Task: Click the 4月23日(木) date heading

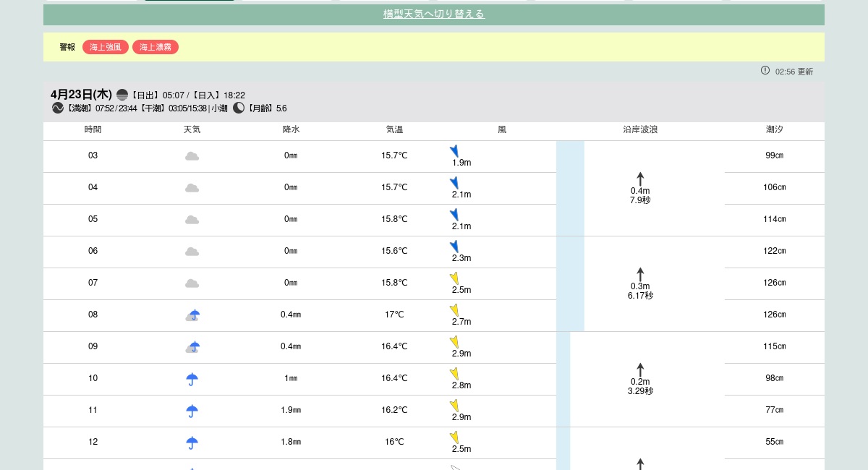Action: pyautogui.click(x=81, y=95)
